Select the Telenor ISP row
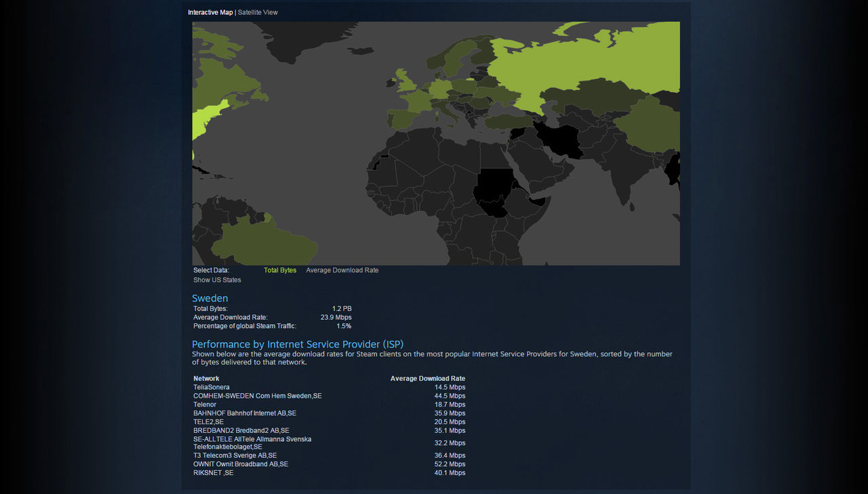This screenshot has height=494, width=868. pos(205,405)
